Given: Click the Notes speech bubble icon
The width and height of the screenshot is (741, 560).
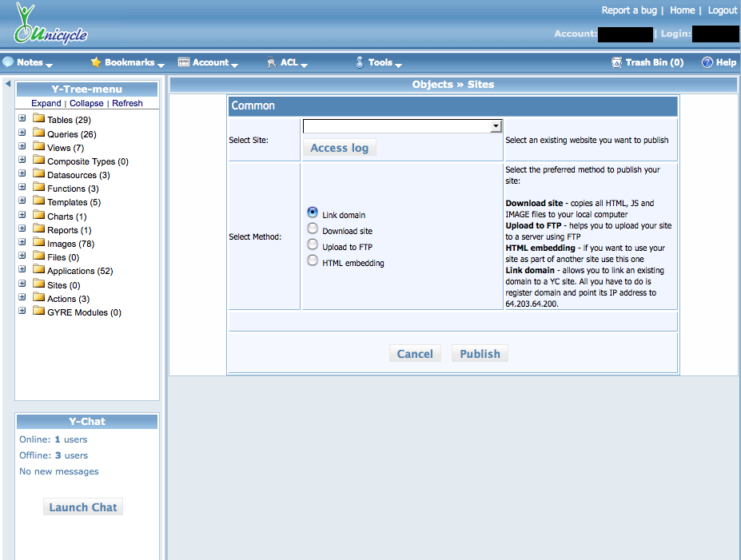Looking at the screenshot, I should click(x=8, y=62).
